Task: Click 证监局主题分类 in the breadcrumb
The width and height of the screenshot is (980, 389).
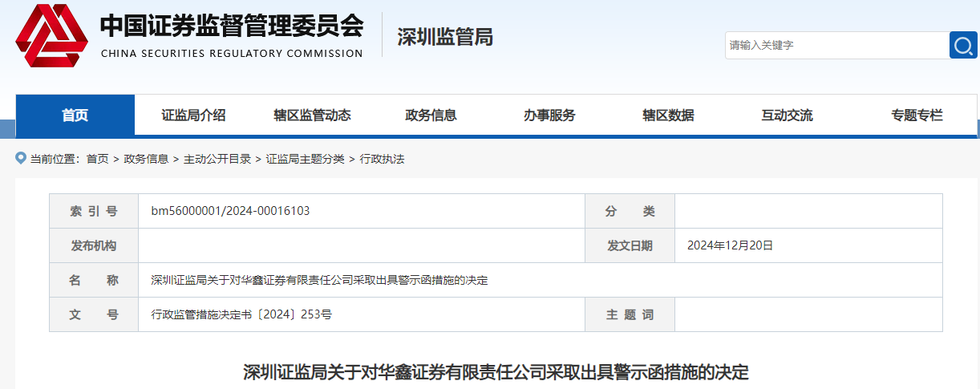Action: (305, 160)
